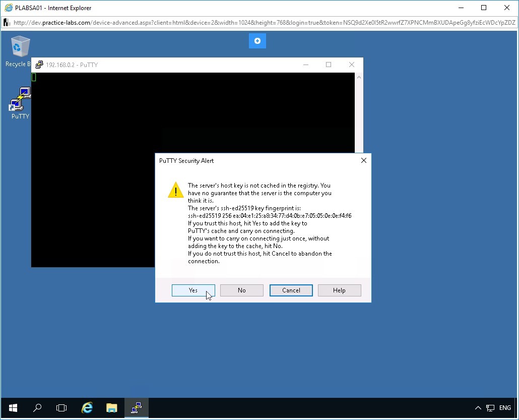Viewport: 519px width, 420px height.
Task: Open network status tray icon
Action: click(490, 408)
